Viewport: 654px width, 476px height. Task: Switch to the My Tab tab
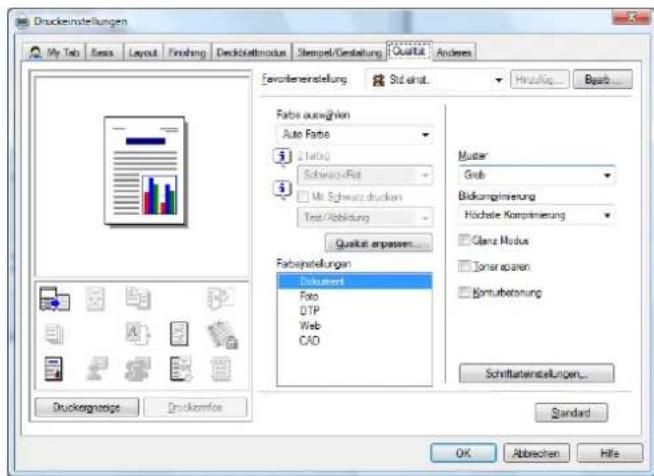(x=54, y=53)
